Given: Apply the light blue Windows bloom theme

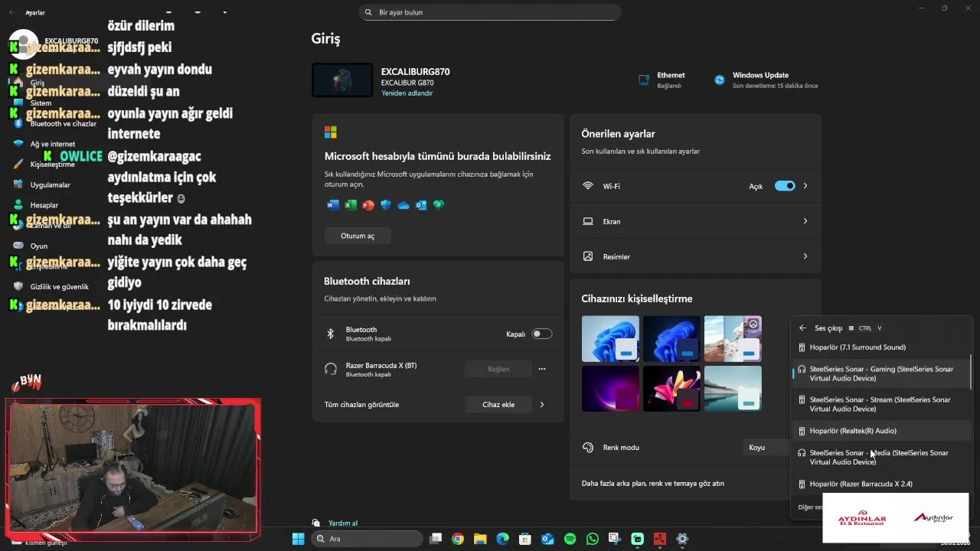Looking at the screenshot, I should (610, 338).
